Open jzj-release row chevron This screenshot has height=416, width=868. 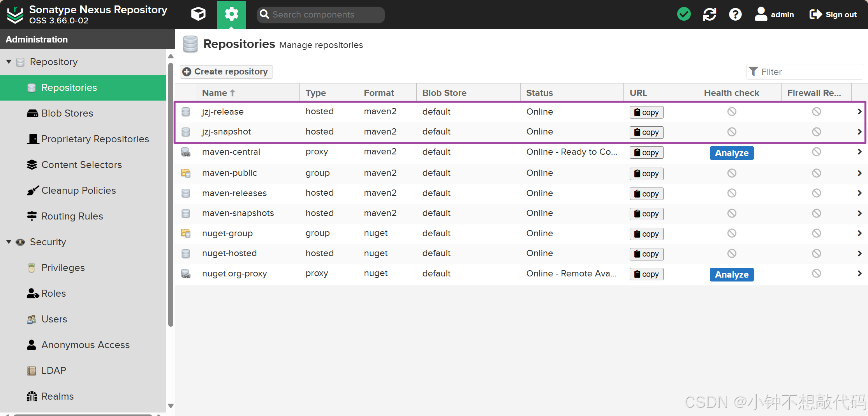[859, 112]
